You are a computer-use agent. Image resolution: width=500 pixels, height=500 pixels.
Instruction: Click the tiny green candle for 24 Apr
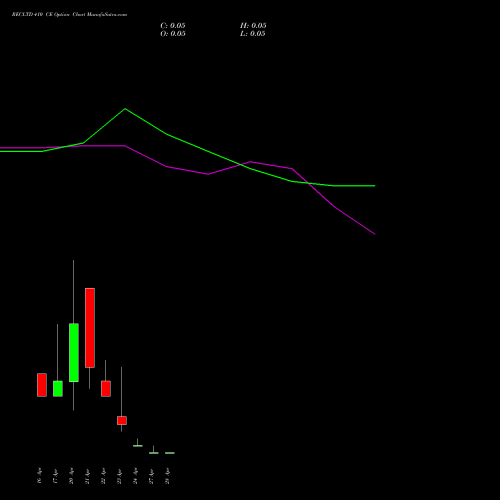click(x=138, y=445)
